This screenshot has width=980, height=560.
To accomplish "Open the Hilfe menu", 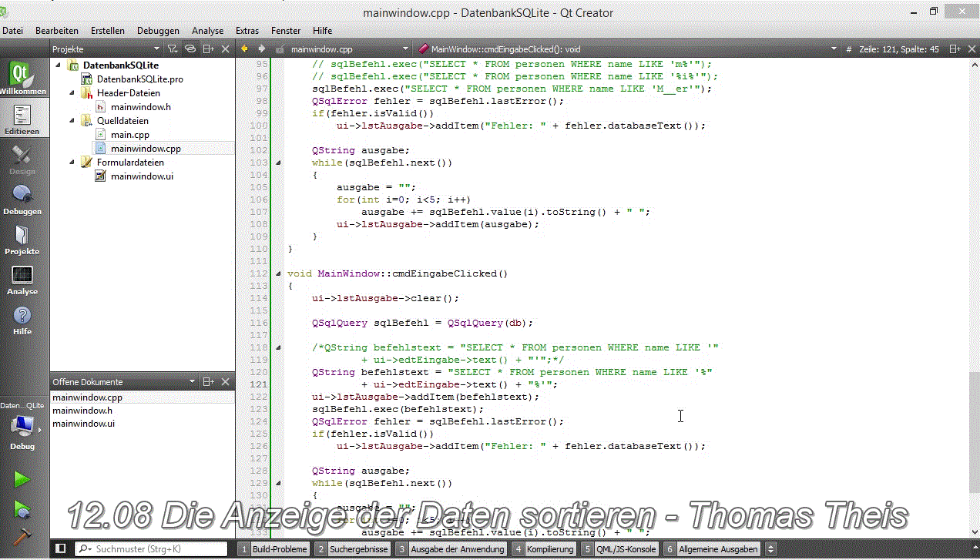I will click(x=323, y=31).
